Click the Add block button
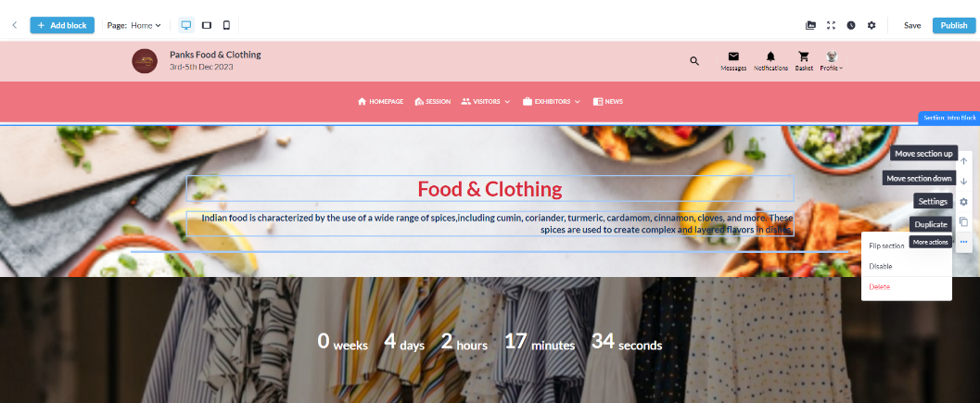The image size is (980, 403). [x=62, y=25]
